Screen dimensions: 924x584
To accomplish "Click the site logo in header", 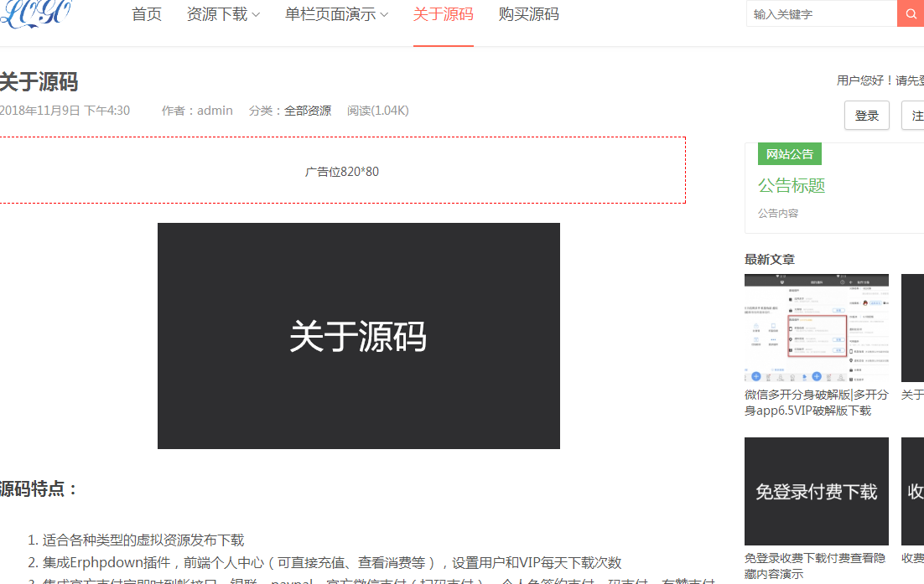I will [x=35, y=14].
